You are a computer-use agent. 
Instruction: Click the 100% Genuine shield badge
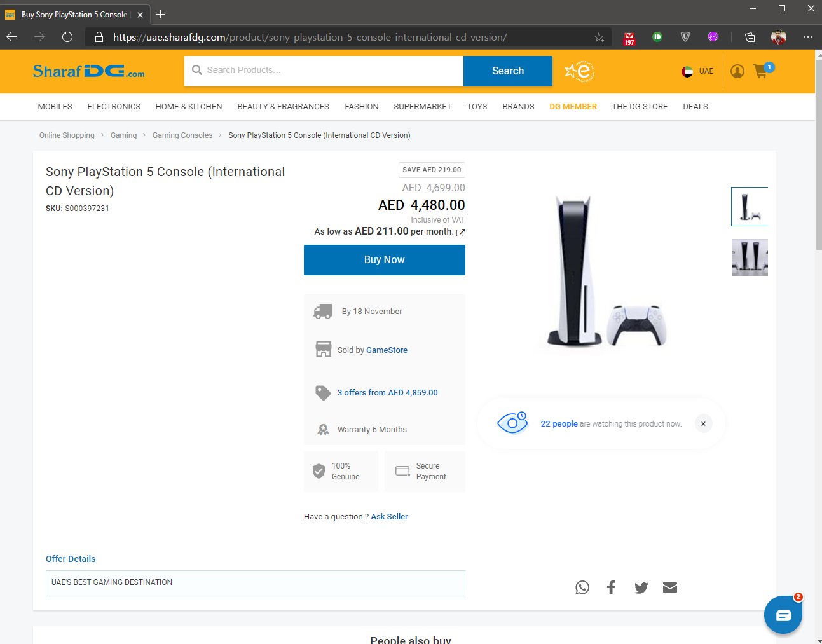[x=341, y=471]
